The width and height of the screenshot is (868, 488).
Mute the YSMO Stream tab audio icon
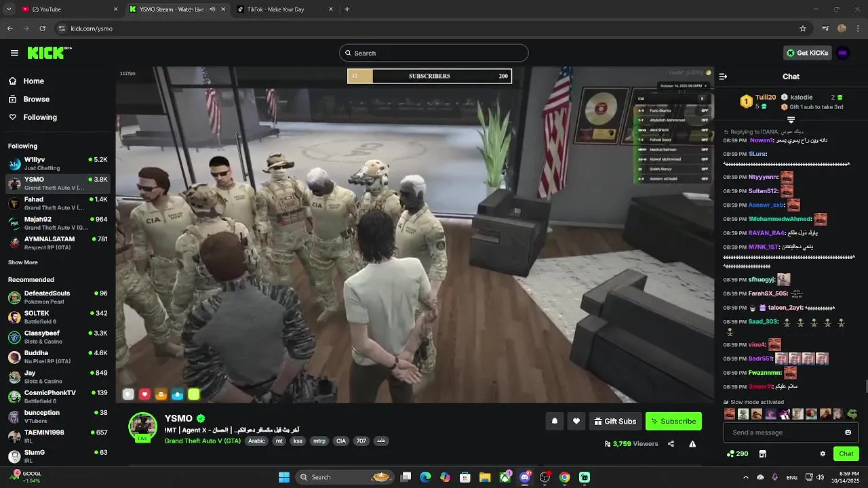click(x=212, y=9)
